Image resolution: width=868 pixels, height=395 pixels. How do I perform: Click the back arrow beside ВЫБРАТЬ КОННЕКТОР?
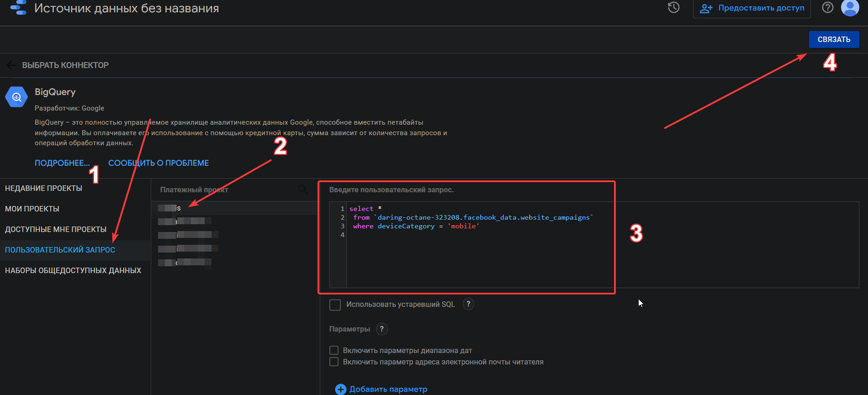[11, 65]
